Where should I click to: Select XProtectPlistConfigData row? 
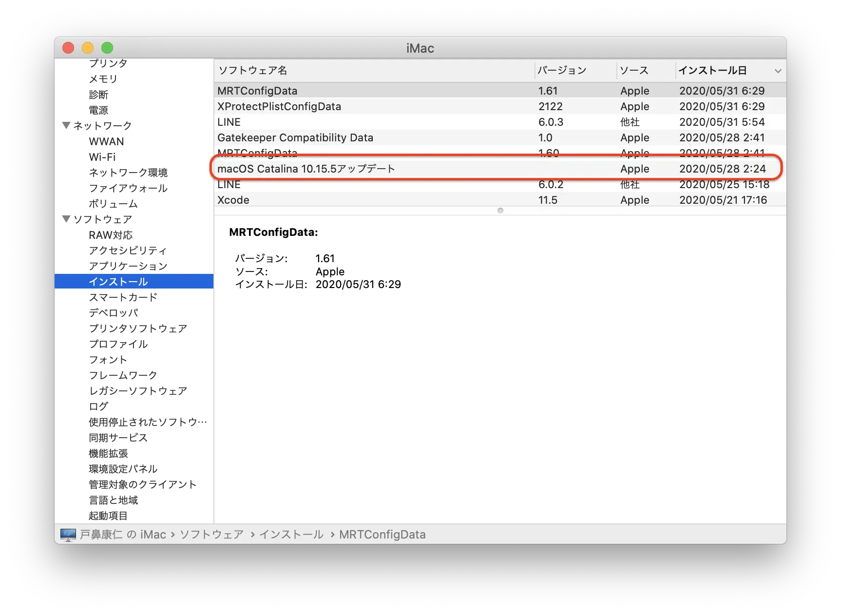tap(500, 106)
